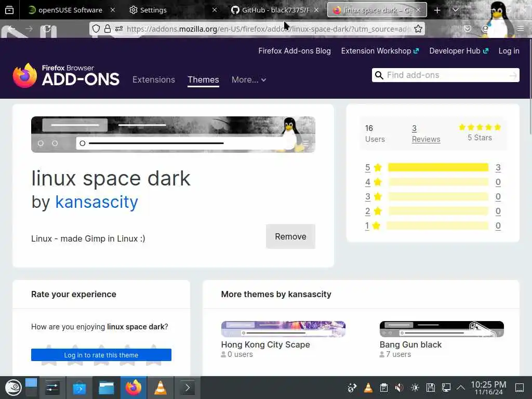This screenshot has width=532, height=399.
Task: List all tabs dropdown arrow
Action: (x=456, y=10)
